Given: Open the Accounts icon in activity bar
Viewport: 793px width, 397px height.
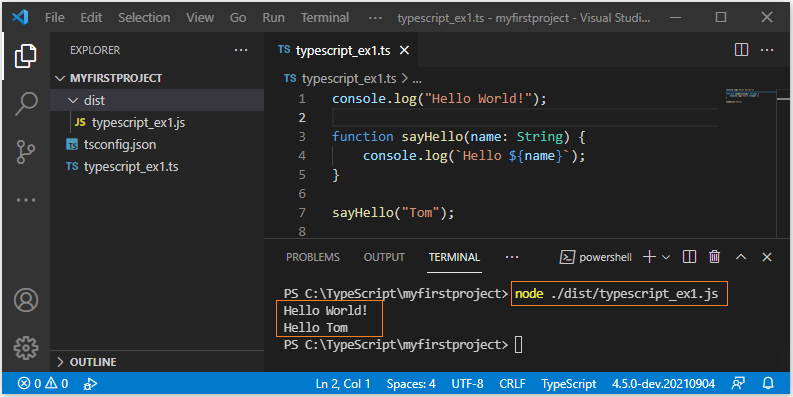Looking at the screenshot, I should (26, 300).
